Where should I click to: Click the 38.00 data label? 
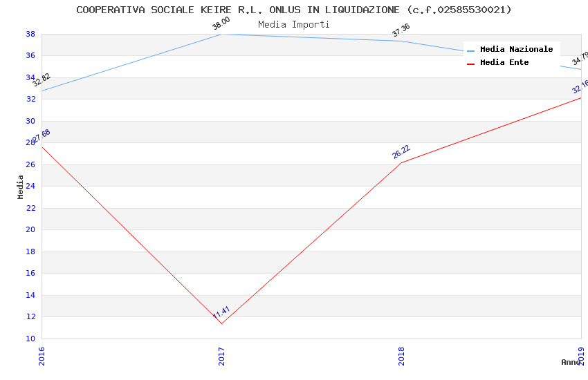[221, 23]
